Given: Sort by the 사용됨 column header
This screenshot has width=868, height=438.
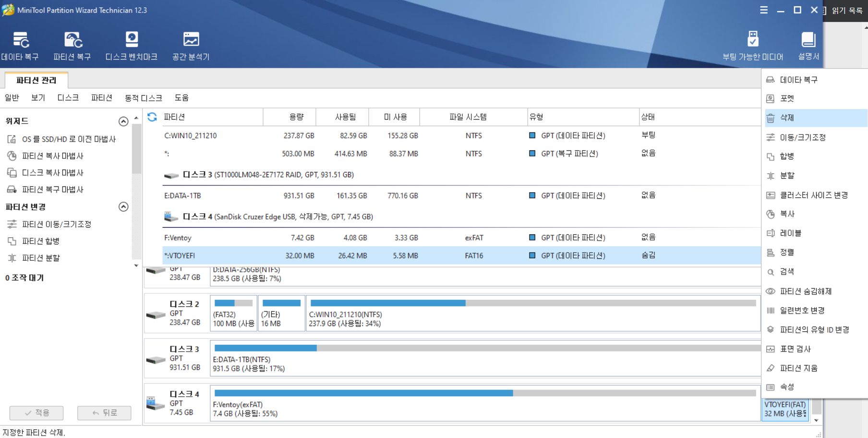Looking at the screenshot, I should pos(343,117).
